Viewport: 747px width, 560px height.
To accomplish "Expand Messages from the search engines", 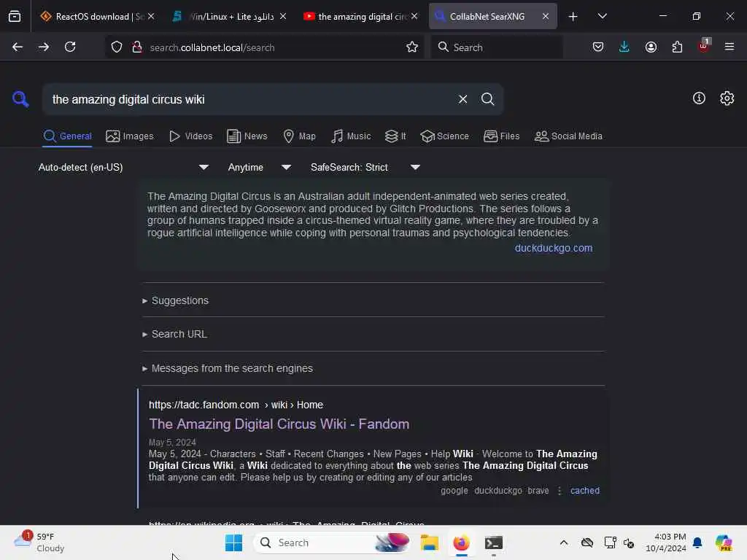I will [x=228, y=368].
